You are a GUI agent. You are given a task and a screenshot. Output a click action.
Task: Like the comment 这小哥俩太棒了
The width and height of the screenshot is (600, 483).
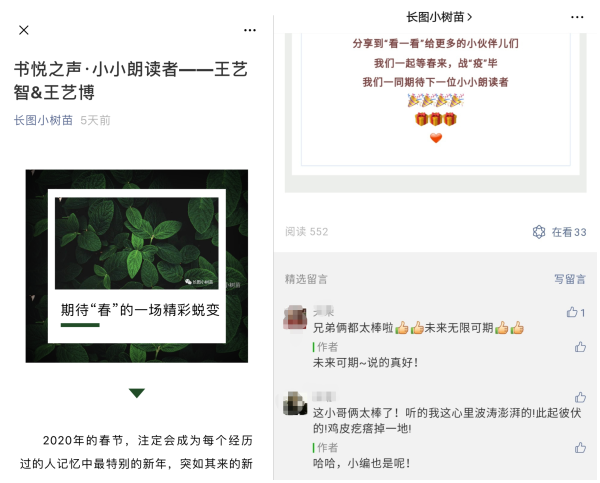[x=580, y=397]
